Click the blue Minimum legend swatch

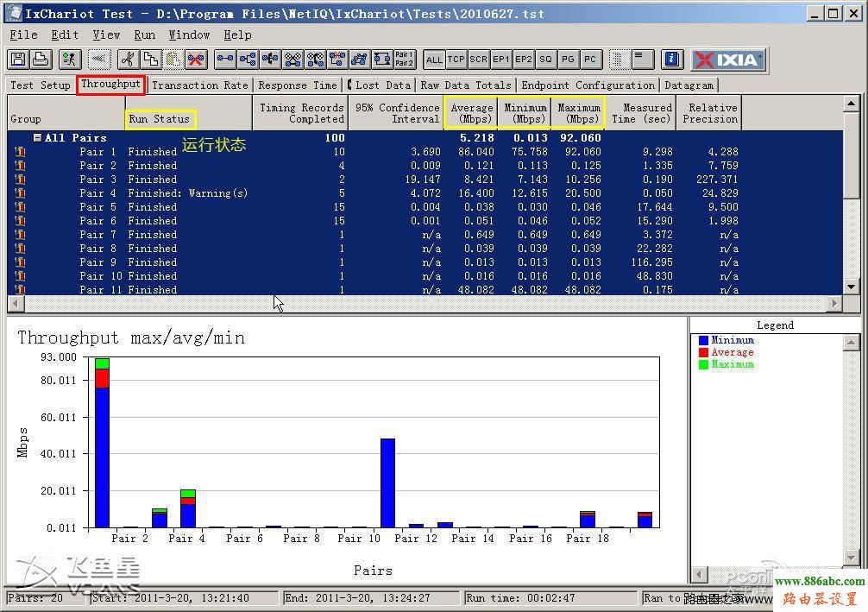(x=703, y=341)
